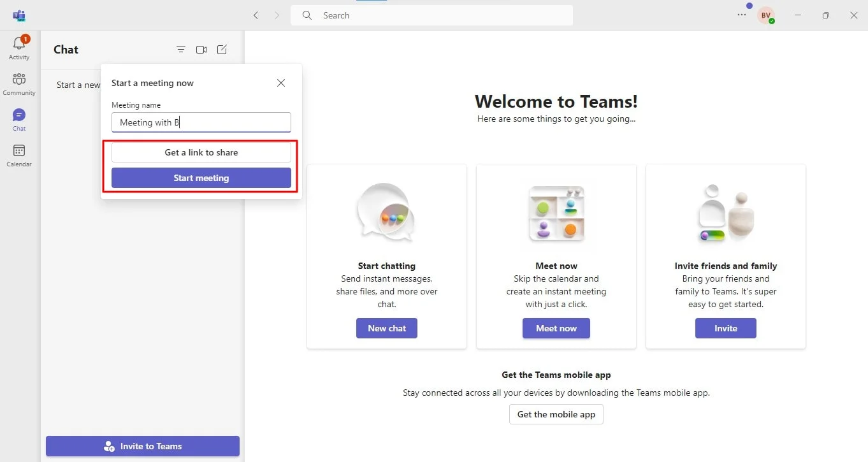The width and height of the screenshot is (868, 462).
Task: Open Settings and more ellipsis menu
Action: click(x=742, y=15)
